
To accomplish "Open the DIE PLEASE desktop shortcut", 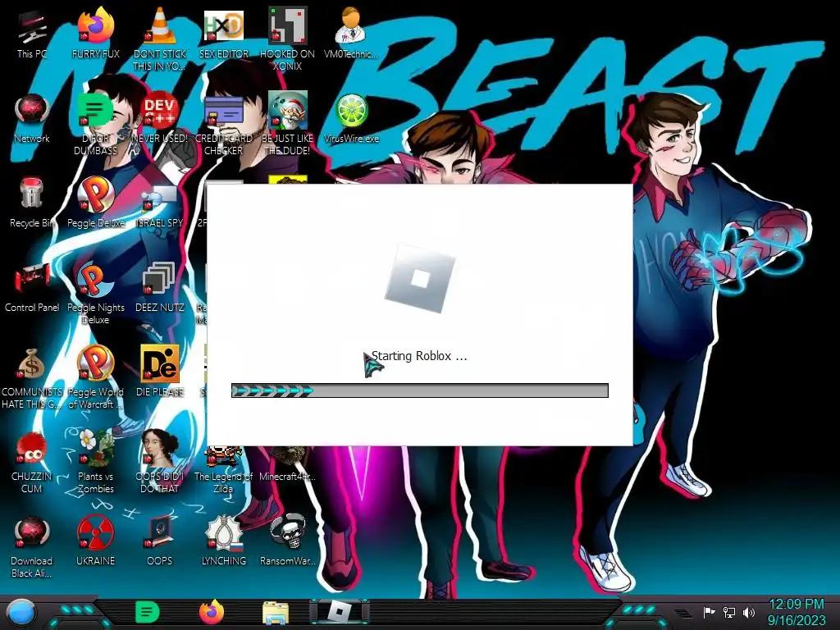I will [160, 372].
